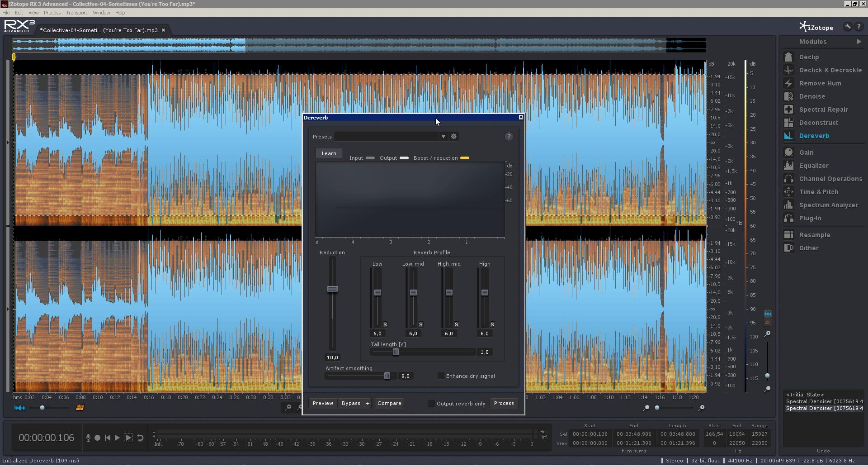
Task: Select the Spectral Repair module
Action: [823, 110]
